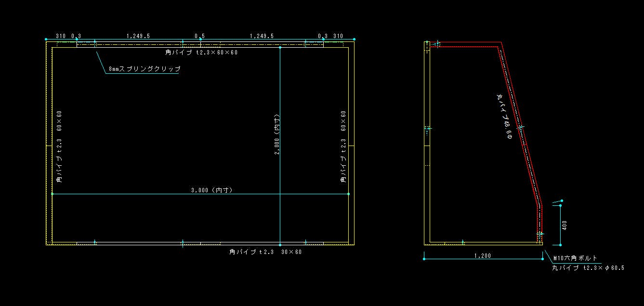Click the bottom 角パイプ t2.3 30×60 label
Screen dimensions: 644x306
265,252
